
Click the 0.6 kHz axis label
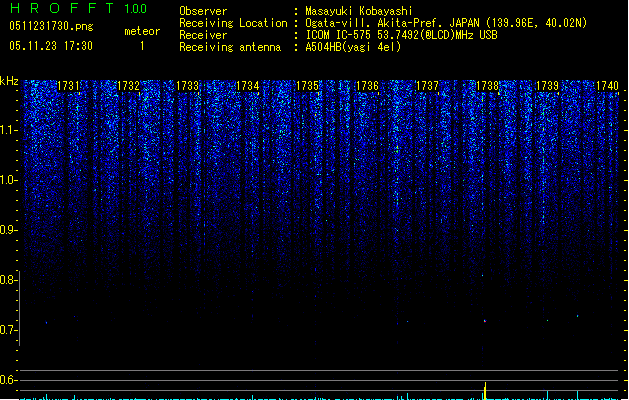(x=8, y=380)
